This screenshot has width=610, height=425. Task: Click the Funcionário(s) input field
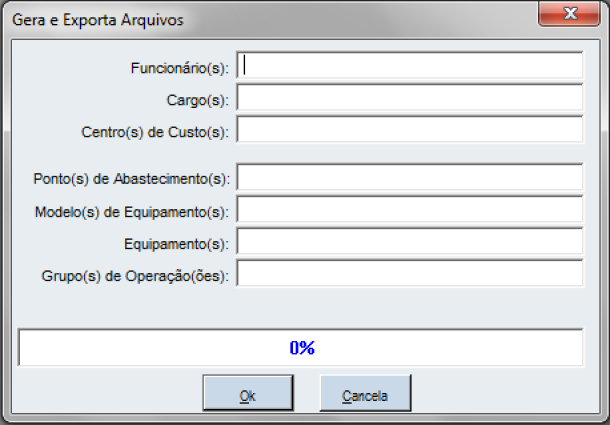[410, 66]
